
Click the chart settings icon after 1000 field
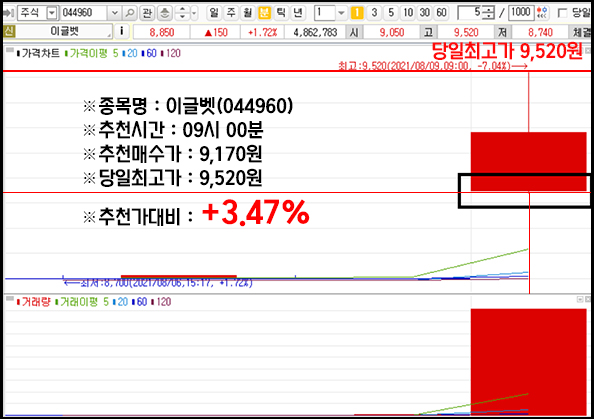coord(542,13)
